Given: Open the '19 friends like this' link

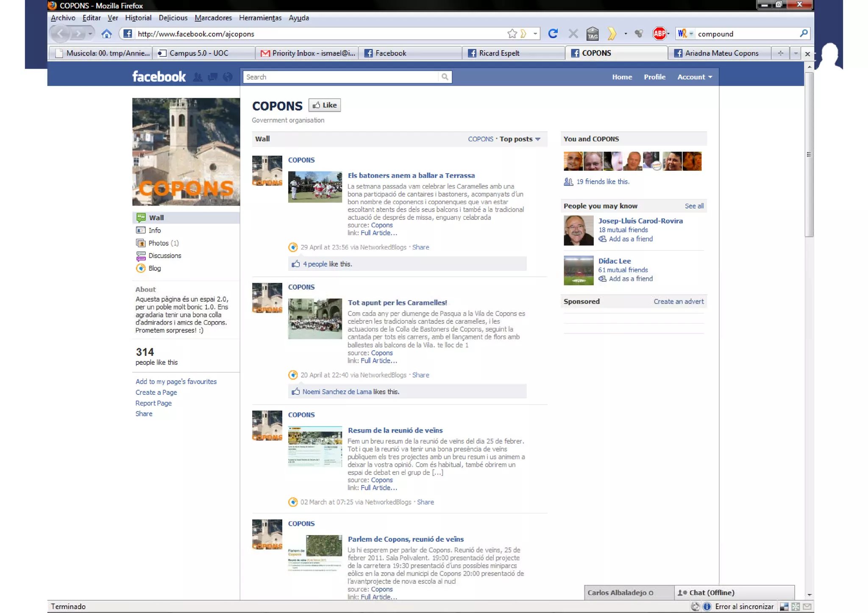Looking at the screenshot, I should 603,181.
